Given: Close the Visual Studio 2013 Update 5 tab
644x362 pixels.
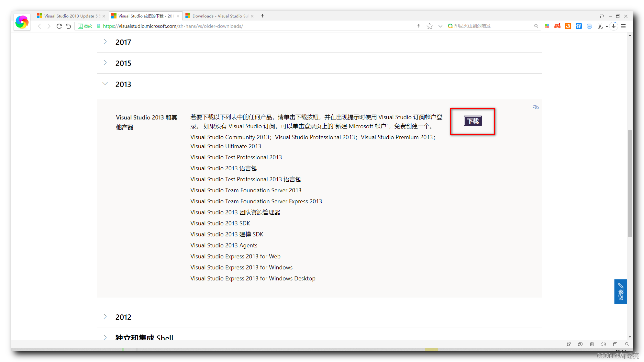Looking at the screenshot, I should point(104,16).
